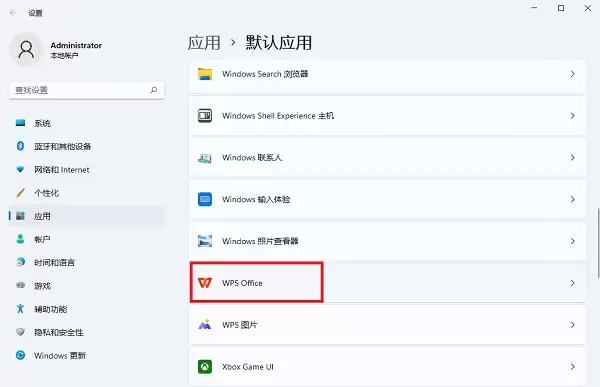Click 应用 breadcrumb link in header
Image resolution: width=600 pixels, height=387 pixels.
(204, 42)
